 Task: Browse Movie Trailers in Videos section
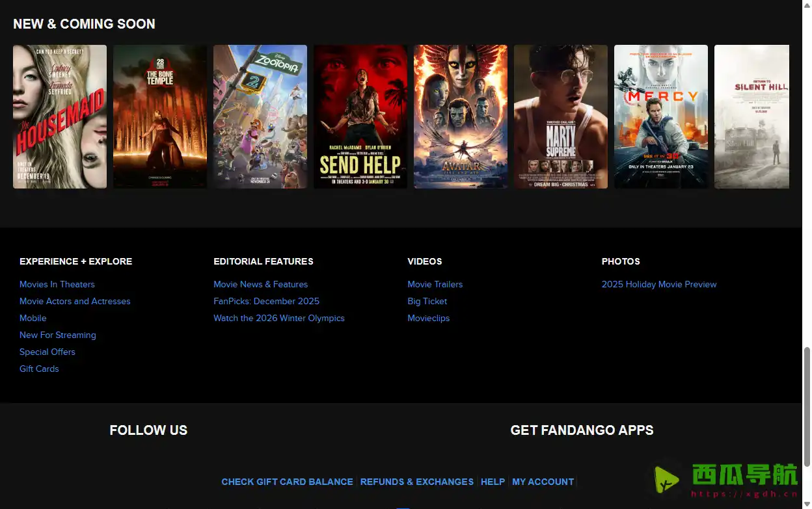(435, 284)
